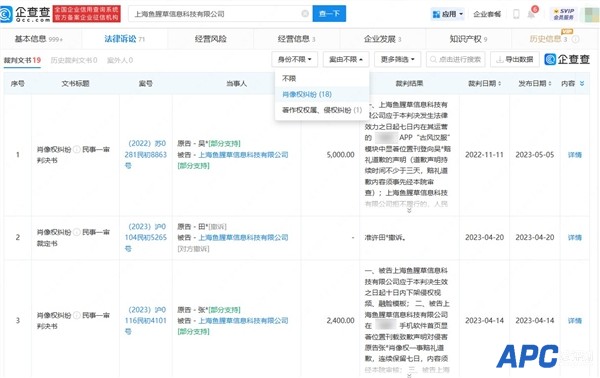This screenshot has width=600, height=378.
Task: Select the 历史裁判文书 0 sub-tab
Action: point(74,60)
